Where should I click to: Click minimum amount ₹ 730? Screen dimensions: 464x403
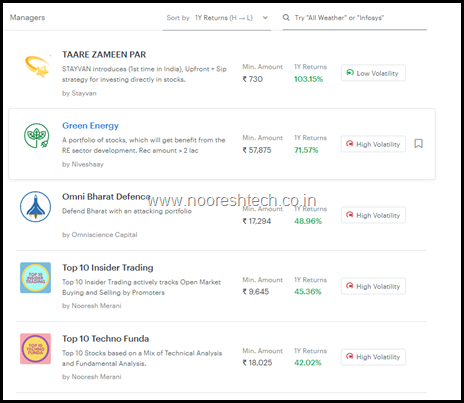point(253,79)
